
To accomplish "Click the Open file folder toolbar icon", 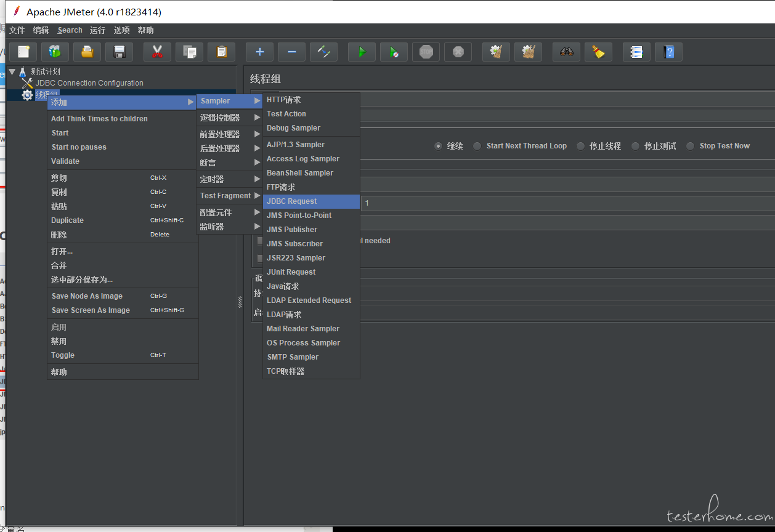I will point(87,52).
